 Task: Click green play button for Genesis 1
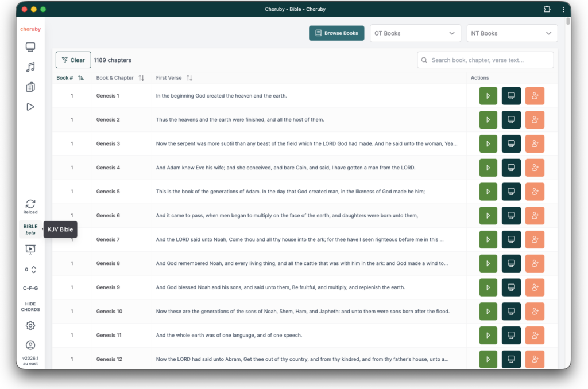coord(488,96)
